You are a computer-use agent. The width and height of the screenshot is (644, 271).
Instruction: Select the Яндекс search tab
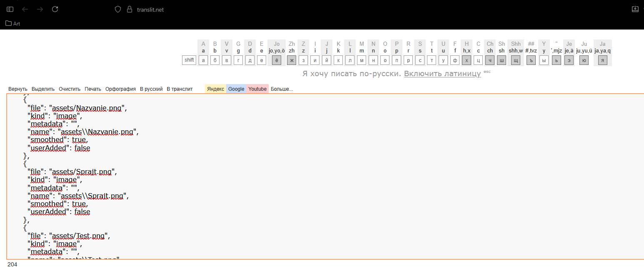click(x=215, y=89)
